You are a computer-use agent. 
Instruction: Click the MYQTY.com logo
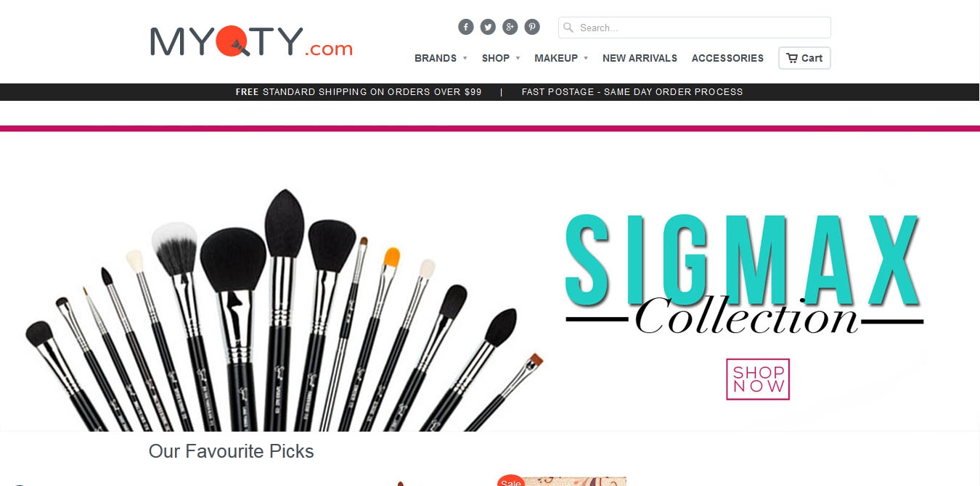[251, 41]
